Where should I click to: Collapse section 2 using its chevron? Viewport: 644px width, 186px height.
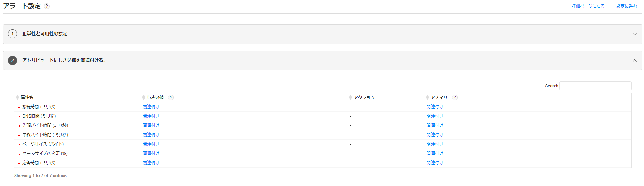634,61
